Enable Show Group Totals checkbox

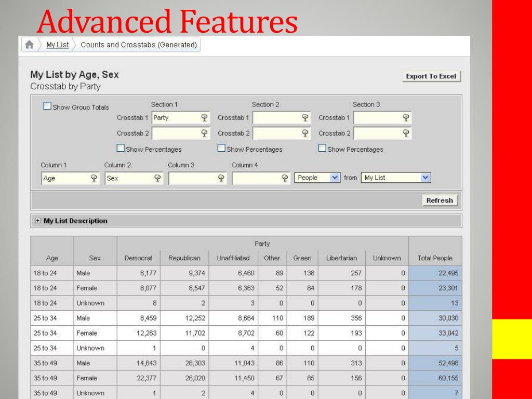point(47,106)
